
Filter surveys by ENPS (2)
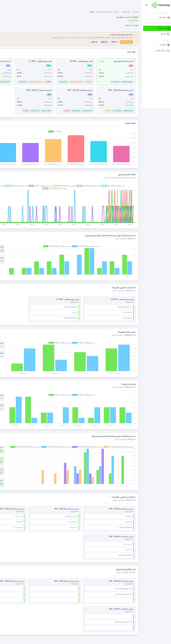tap(104, 42)
